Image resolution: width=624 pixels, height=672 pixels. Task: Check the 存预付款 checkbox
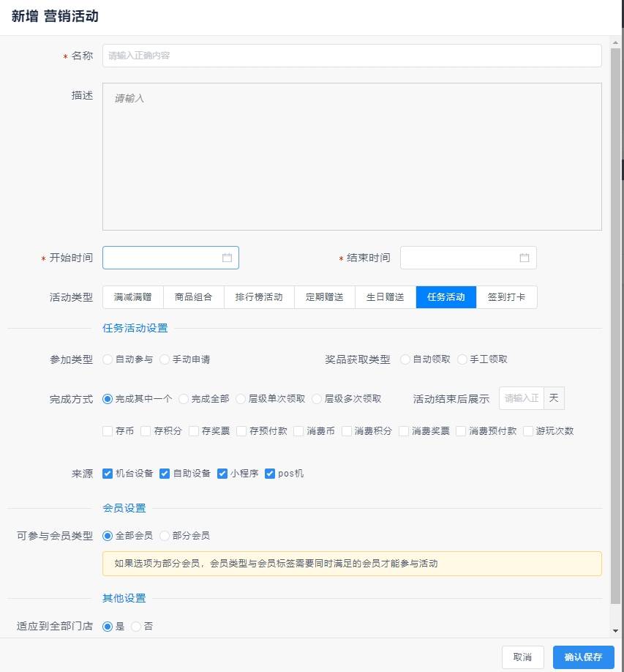(241, 431)
